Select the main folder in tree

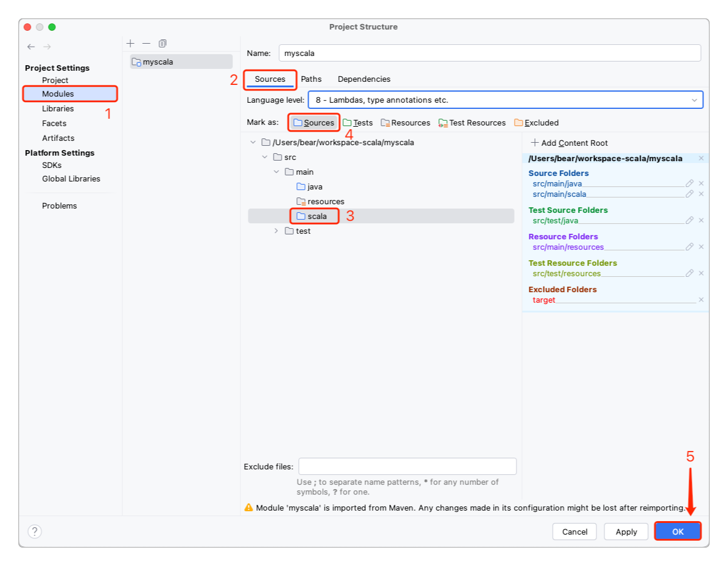(299, 172)
